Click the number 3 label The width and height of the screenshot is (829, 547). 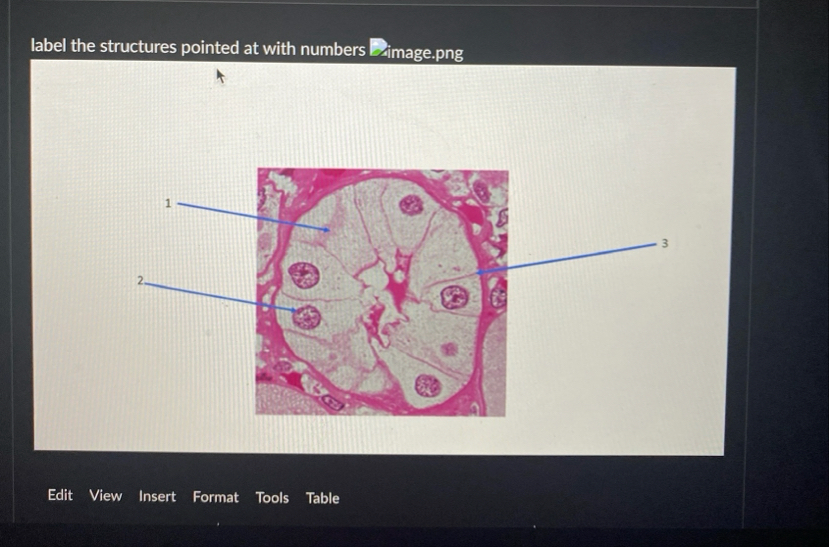(x=665, y=243)
